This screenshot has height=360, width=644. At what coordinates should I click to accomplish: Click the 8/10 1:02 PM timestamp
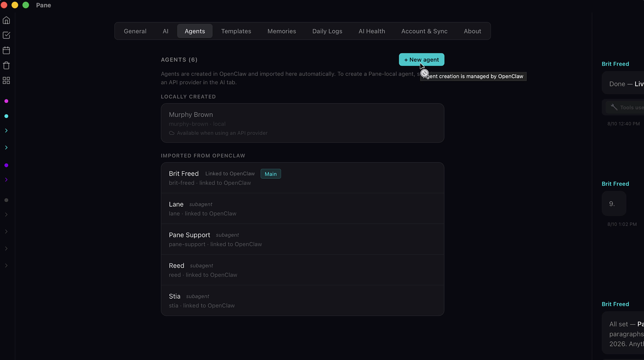622,224
